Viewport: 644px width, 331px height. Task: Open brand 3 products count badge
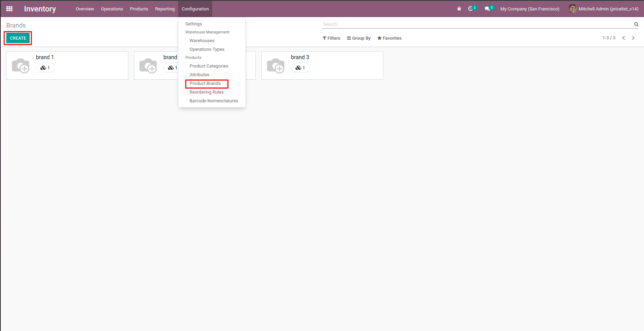tap(300, 68)
